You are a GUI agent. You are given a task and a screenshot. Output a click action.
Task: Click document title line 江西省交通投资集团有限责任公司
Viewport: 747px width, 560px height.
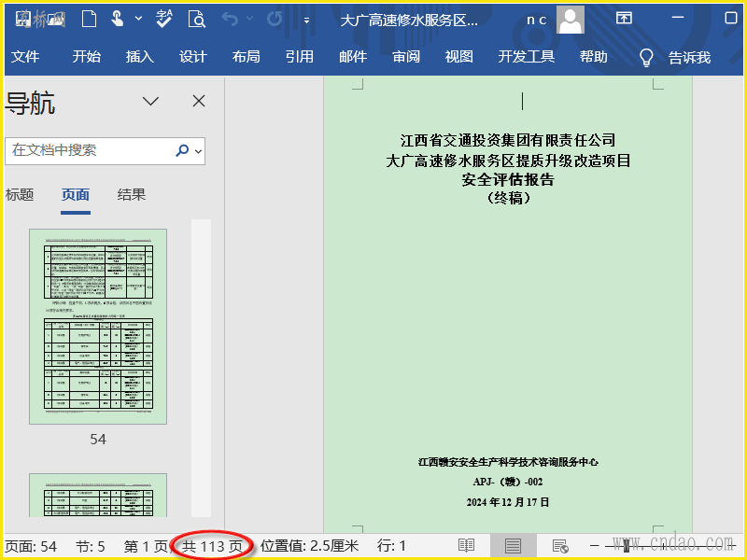(508, 140)
